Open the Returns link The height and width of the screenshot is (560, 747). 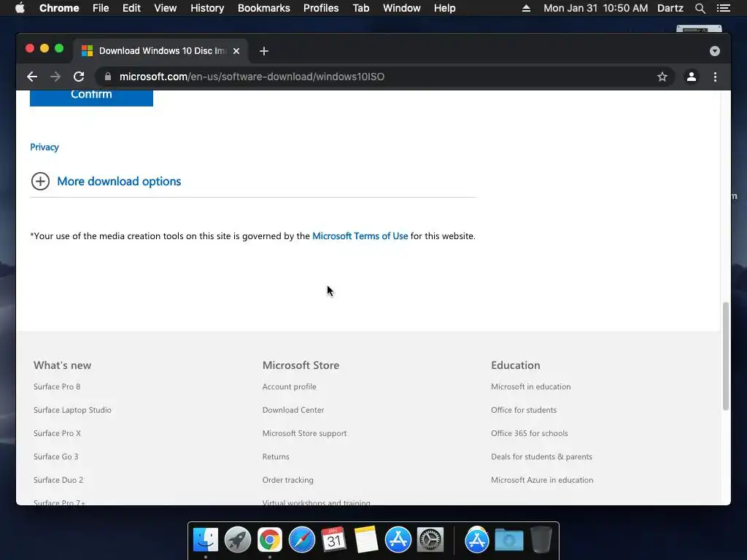coord(276,456)
